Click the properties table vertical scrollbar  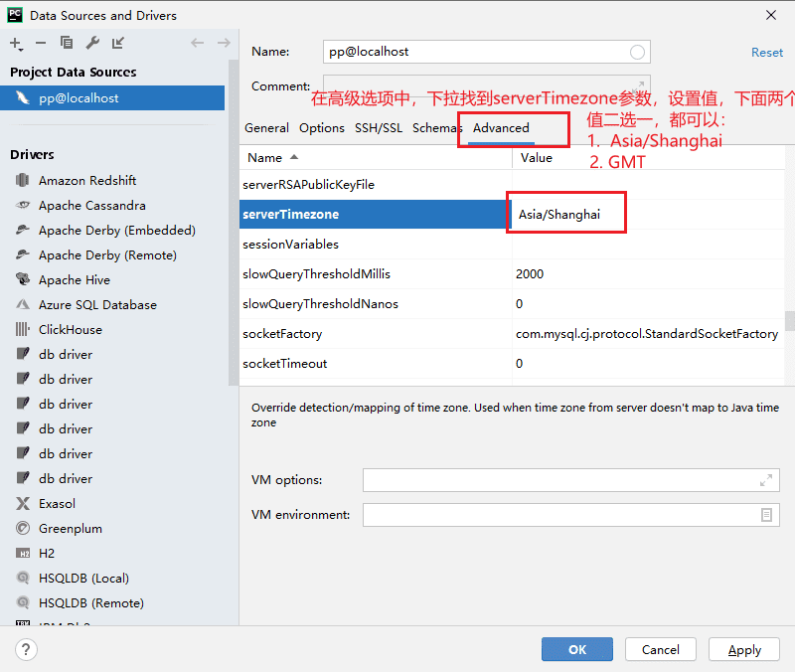point(789,320)
